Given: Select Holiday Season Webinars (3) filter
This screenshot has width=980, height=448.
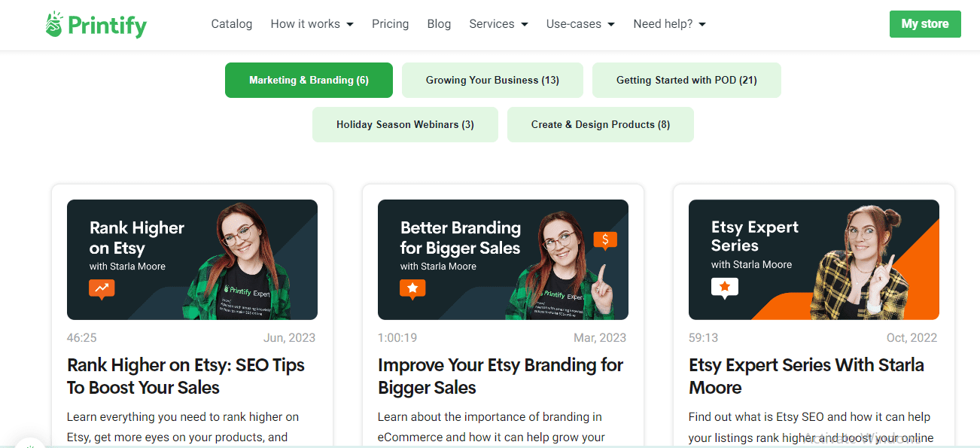Looking at the screenshot, I should (405, 124).
